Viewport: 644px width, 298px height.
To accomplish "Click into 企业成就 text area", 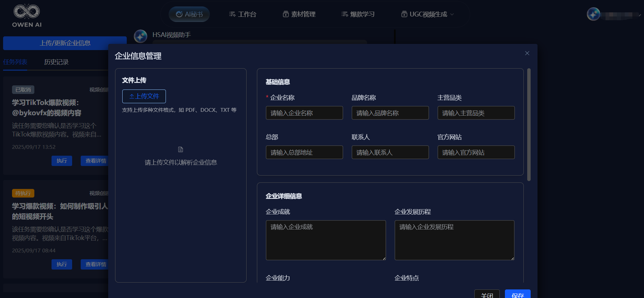I will 326,240.
